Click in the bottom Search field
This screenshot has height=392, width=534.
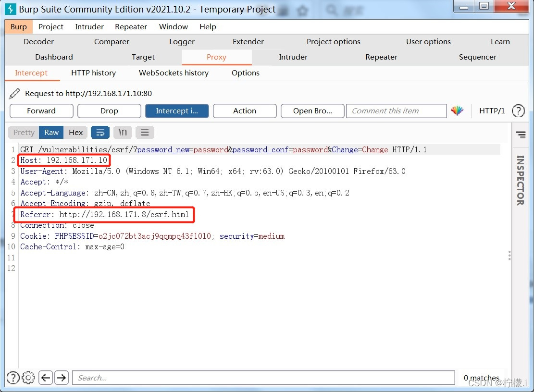pyautogui.click(x=263, y=378)
